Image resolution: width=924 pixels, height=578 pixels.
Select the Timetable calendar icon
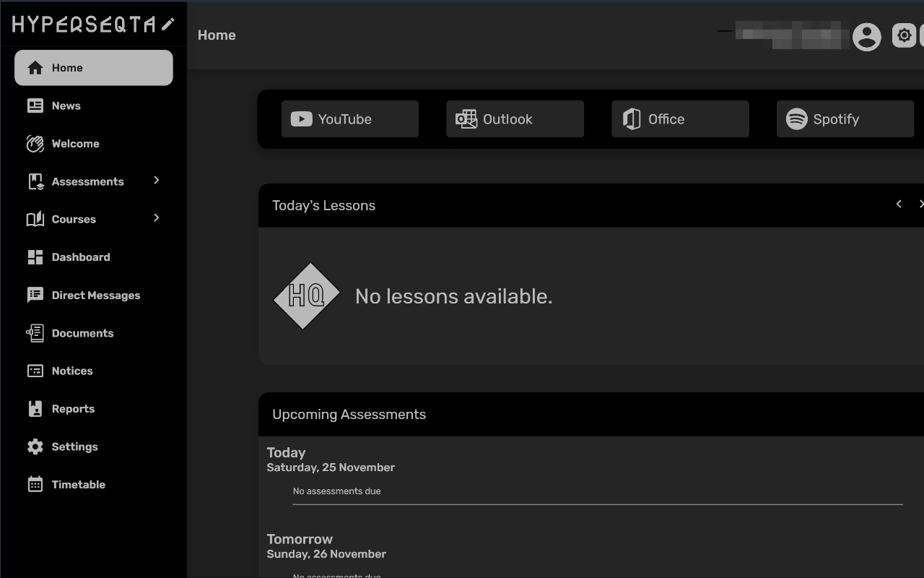[x=35, y=484]
